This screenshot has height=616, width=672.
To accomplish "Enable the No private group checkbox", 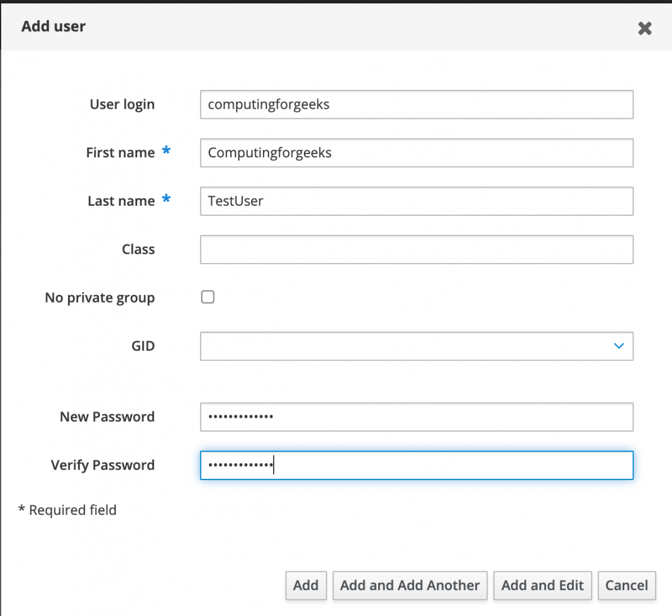I will (x=208, y=297).
